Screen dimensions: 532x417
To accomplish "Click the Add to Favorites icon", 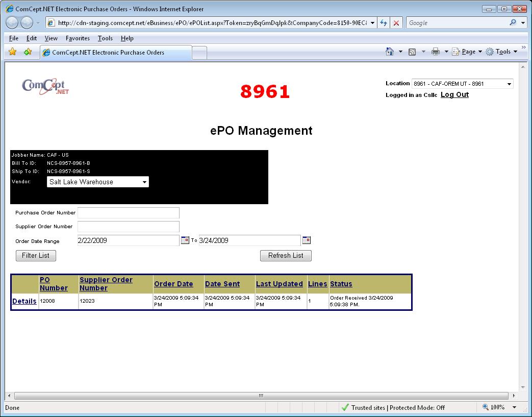I will click(28, 52).
